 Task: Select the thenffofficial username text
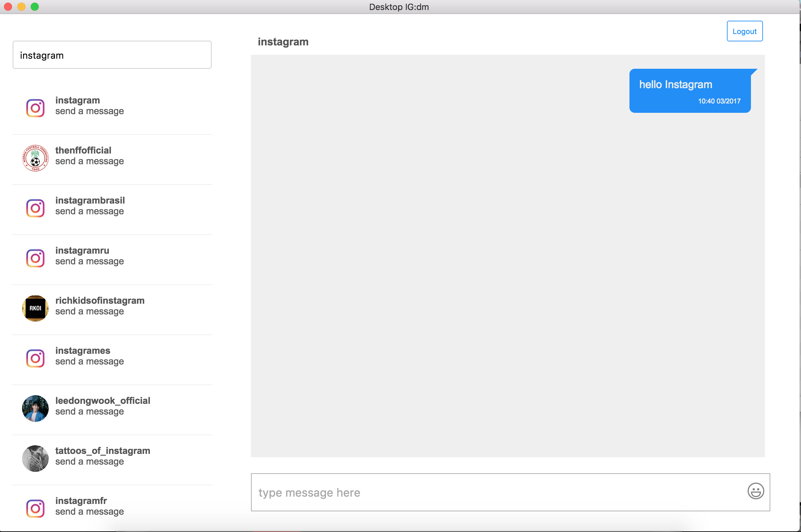coord(83,150)
